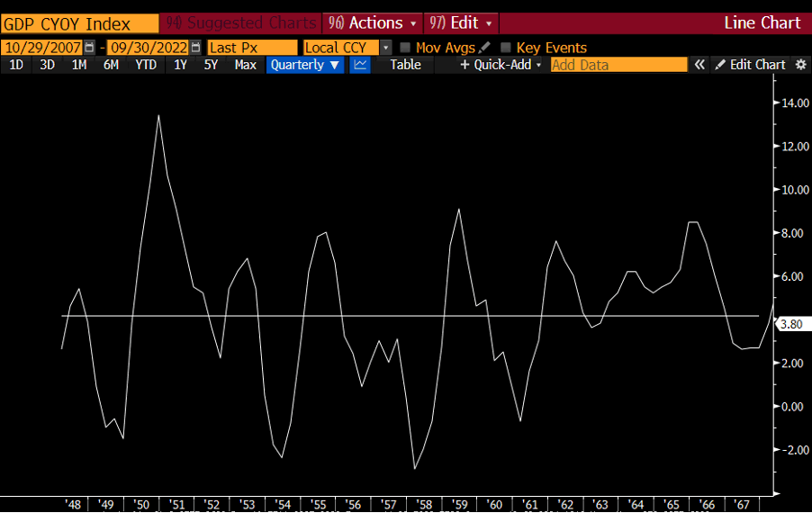Switch to Table view
The height and width of the screenshot is (513, 812).
405,65
